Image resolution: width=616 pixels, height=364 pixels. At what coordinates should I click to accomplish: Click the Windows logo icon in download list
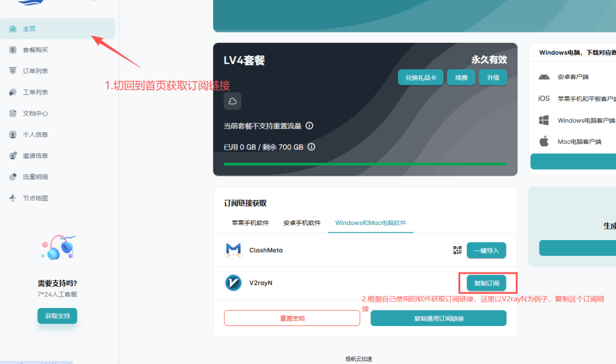click(x=544, y=120)
